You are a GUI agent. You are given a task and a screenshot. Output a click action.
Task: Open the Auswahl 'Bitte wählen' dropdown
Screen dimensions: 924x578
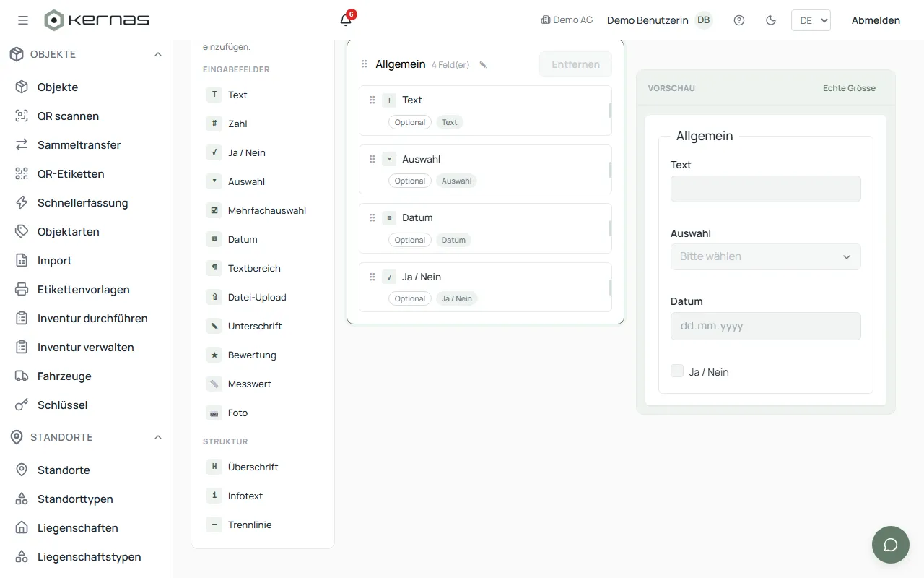[x=765, y=256]
